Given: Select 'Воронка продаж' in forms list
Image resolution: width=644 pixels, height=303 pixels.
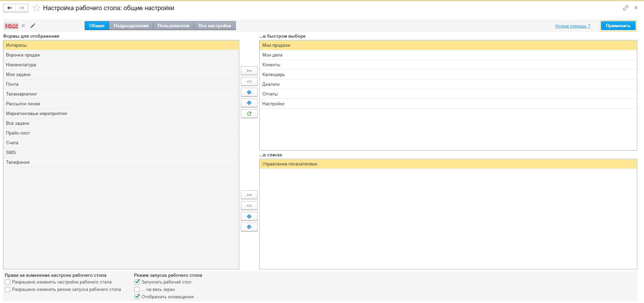Looking at the screenshot, I should (x=23, y=55).
